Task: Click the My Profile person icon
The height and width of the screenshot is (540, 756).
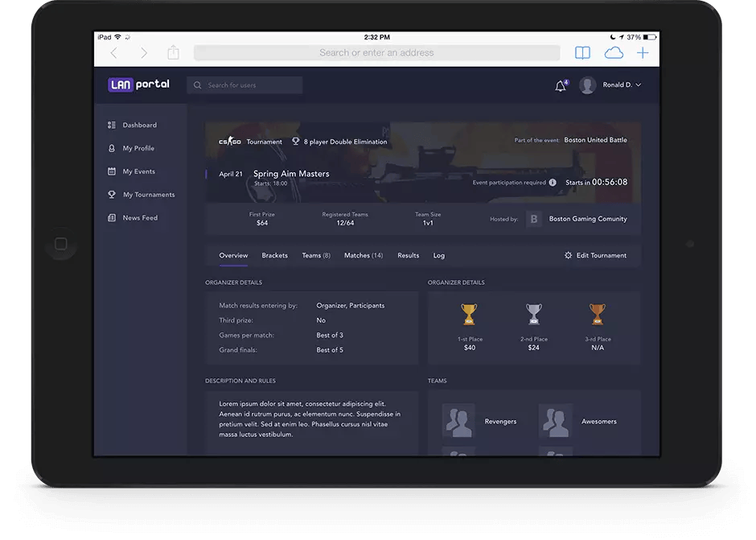Action: point(111,148)
